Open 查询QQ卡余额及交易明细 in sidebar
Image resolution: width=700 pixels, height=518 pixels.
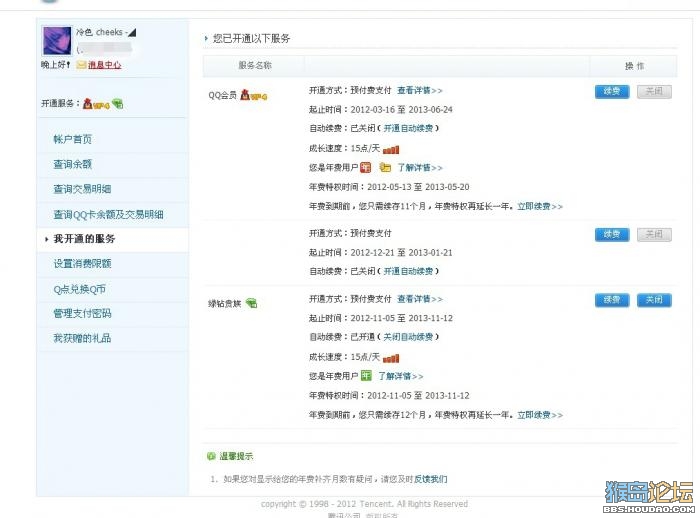(x=108, y=214)
